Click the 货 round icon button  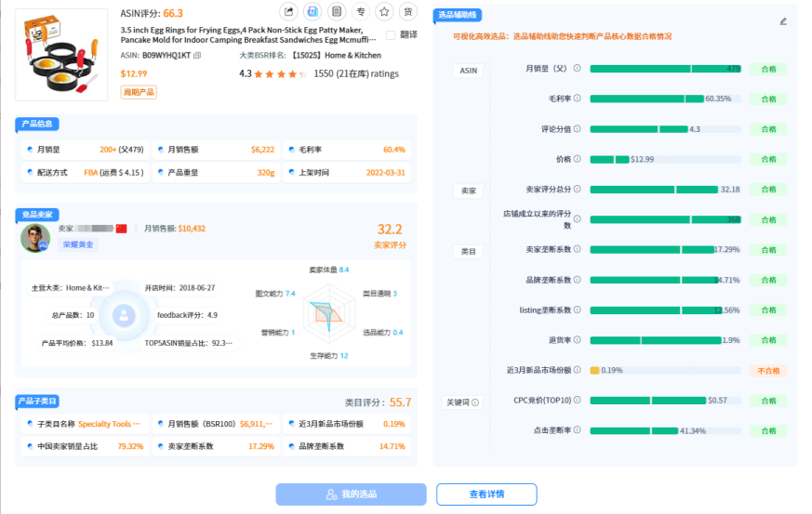tap(408, 12)
